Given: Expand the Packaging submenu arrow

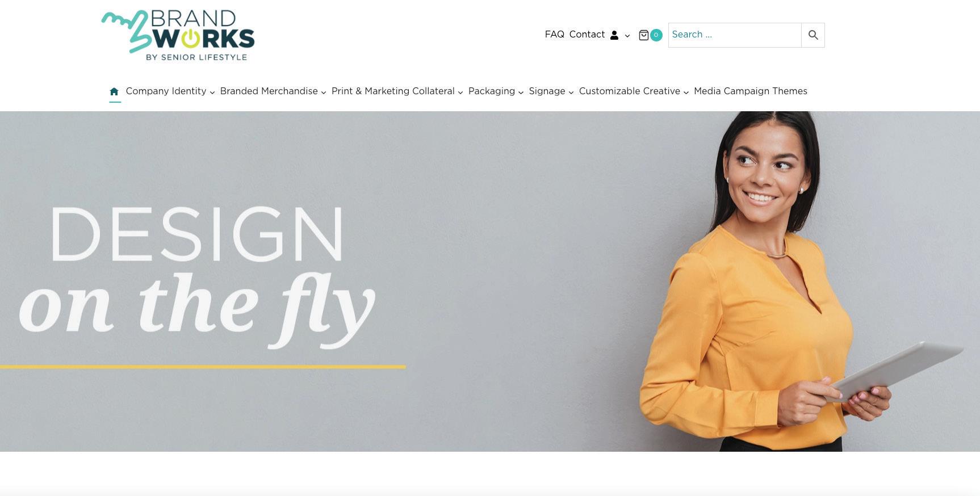Looking at the screenshot, I should [521, 93].
